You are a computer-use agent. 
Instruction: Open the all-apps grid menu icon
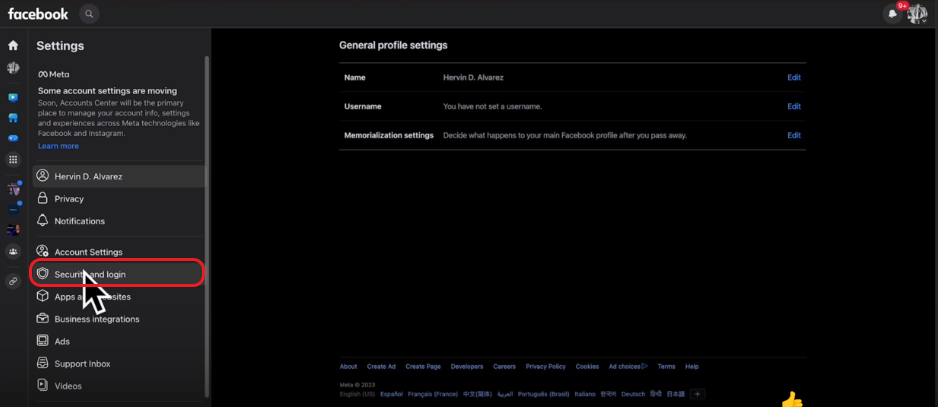click(13, 159)
